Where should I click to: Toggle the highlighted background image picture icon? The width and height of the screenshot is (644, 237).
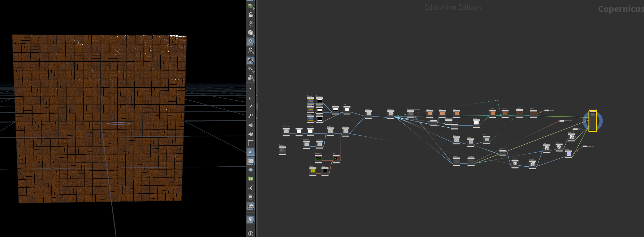click(251, 206)
